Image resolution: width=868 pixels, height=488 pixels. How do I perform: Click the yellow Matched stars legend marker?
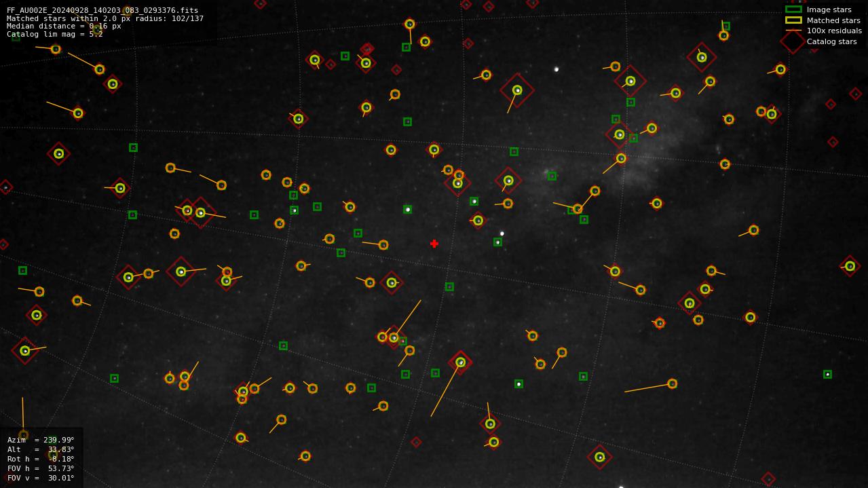coord(793,20)
